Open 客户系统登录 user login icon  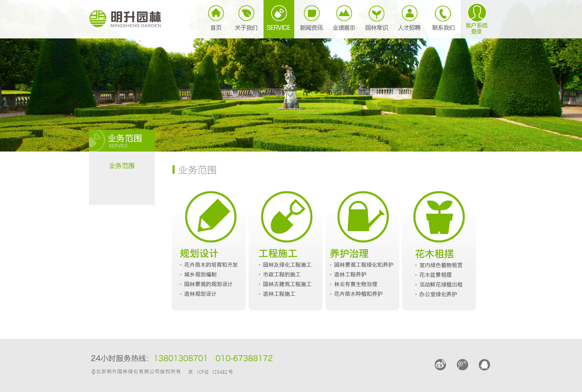coord(477,13)
